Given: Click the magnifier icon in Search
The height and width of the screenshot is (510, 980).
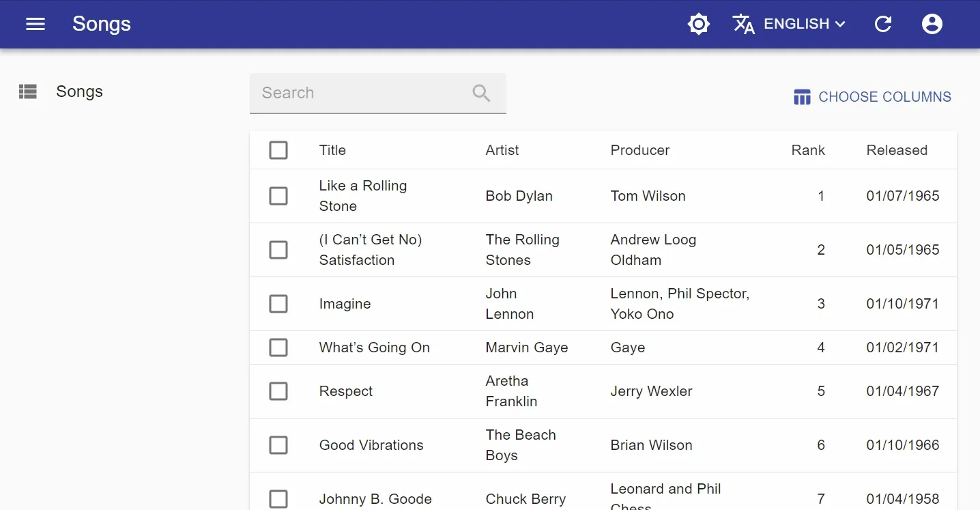Looking at the screenshot, I should pos(481,93).
